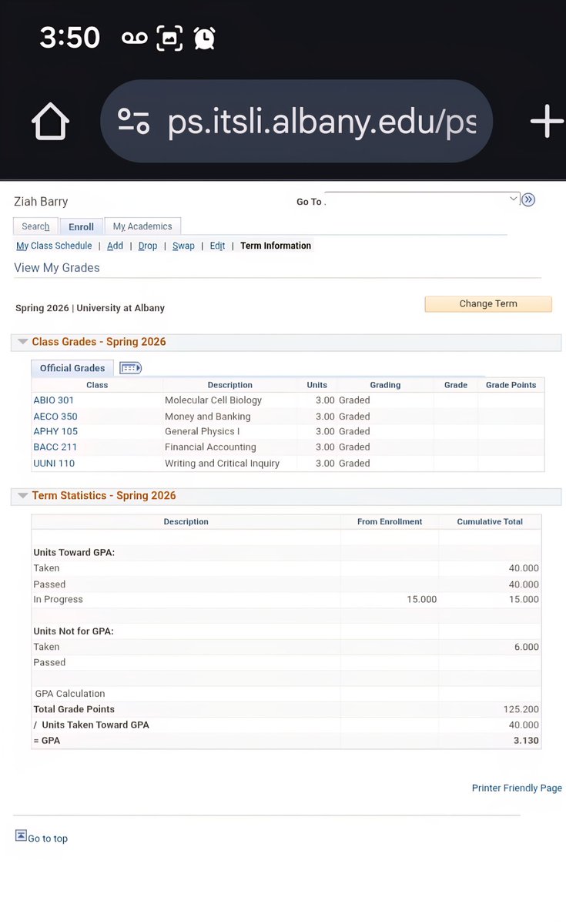Click the Spring 2026 University at Albany text
Image resolution: width=566 pixels, height=924 pixels.
pyautogui.click(x=90, y=308)
